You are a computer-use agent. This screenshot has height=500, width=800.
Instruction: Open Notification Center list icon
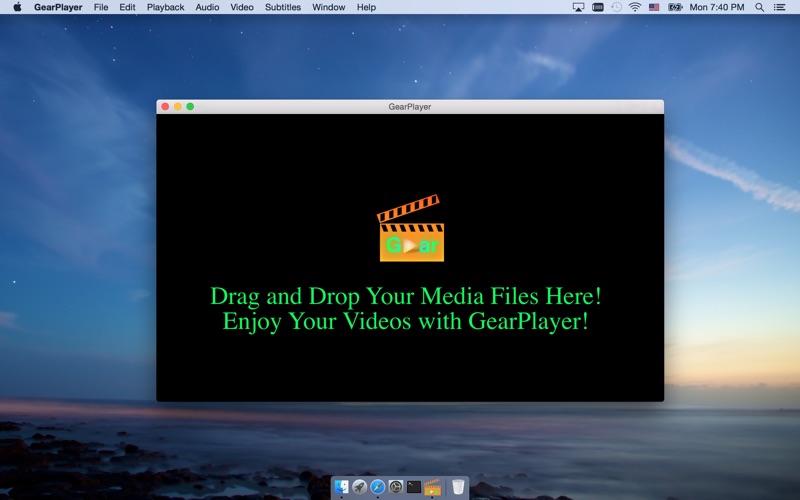pyautogui.click(x=780, y=7)
